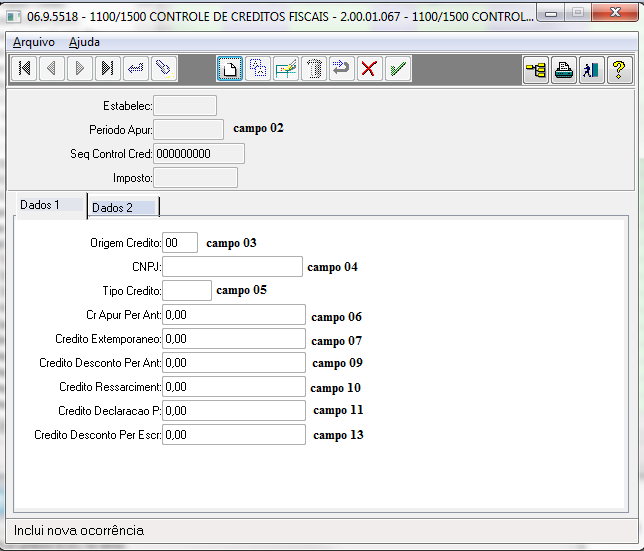Click the Seq Control Cred field
Image resolution: width=644 pixels, height=551 pixels.
(199, 154)
